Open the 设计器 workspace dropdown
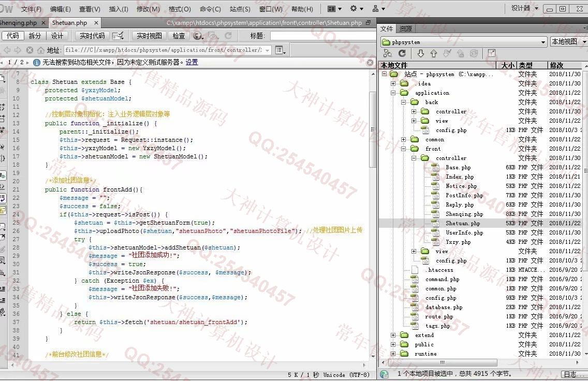Image resolution: width=588 pixels, height=381 pixels. [x=524, y=8]
